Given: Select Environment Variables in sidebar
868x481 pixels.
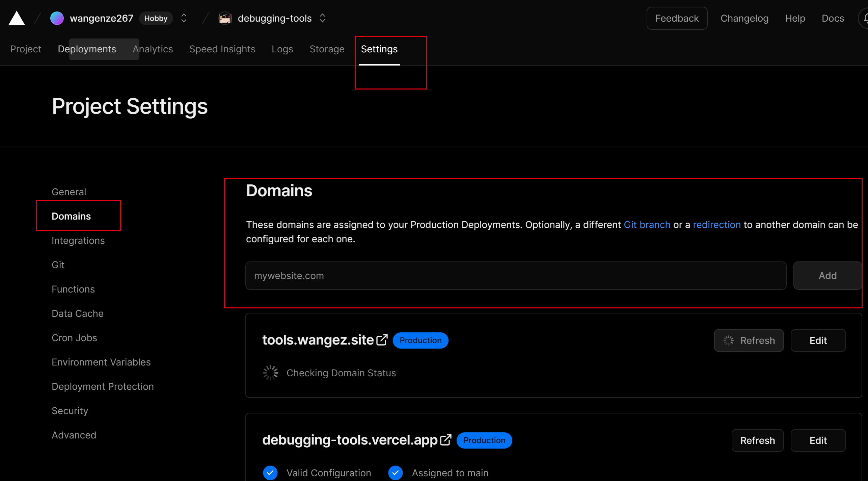Looking at the screenshot, I should coord(101,362).
